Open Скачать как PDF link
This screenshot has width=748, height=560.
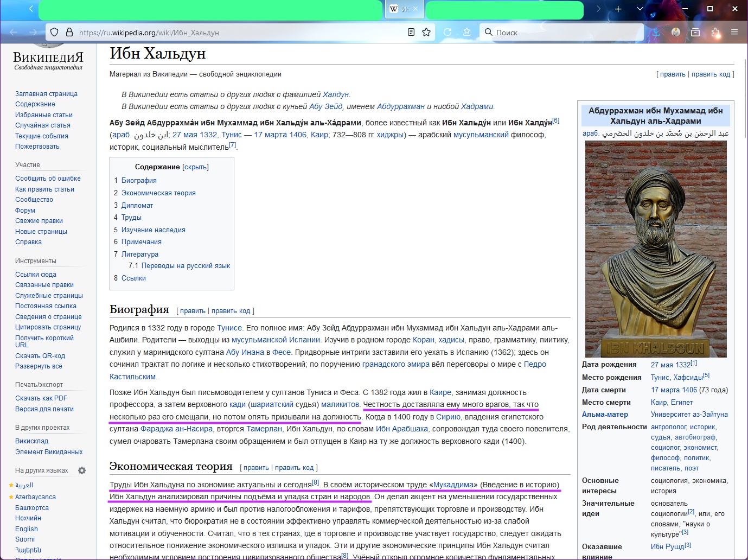tap(41, 398)
